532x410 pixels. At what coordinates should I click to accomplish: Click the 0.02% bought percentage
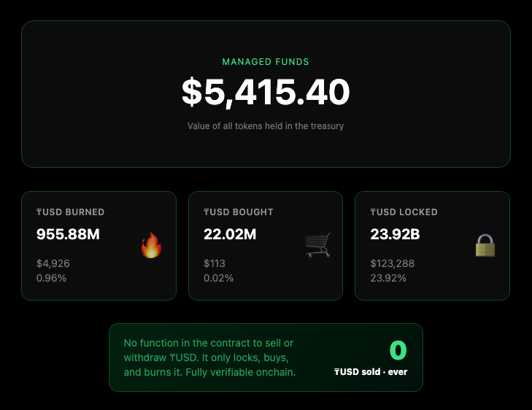[219, 278]
